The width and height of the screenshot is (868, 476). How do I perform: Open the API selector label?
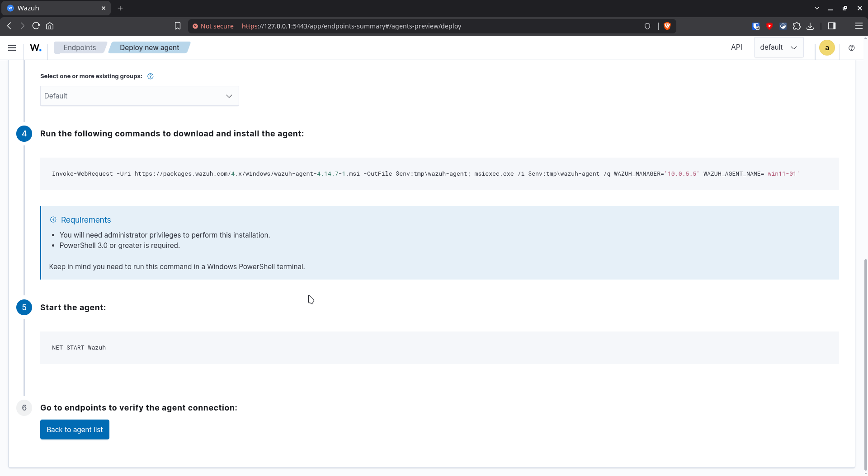click(736, 47)
